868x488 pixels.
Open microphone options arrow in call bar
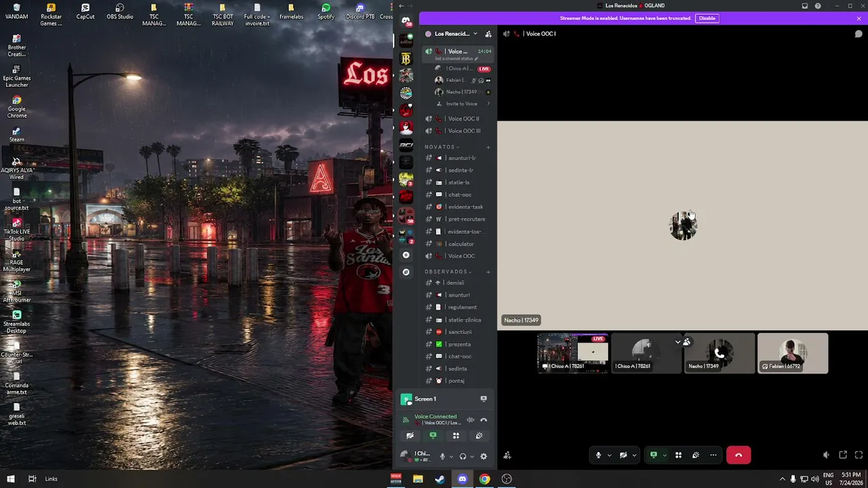tap(609, 455)
